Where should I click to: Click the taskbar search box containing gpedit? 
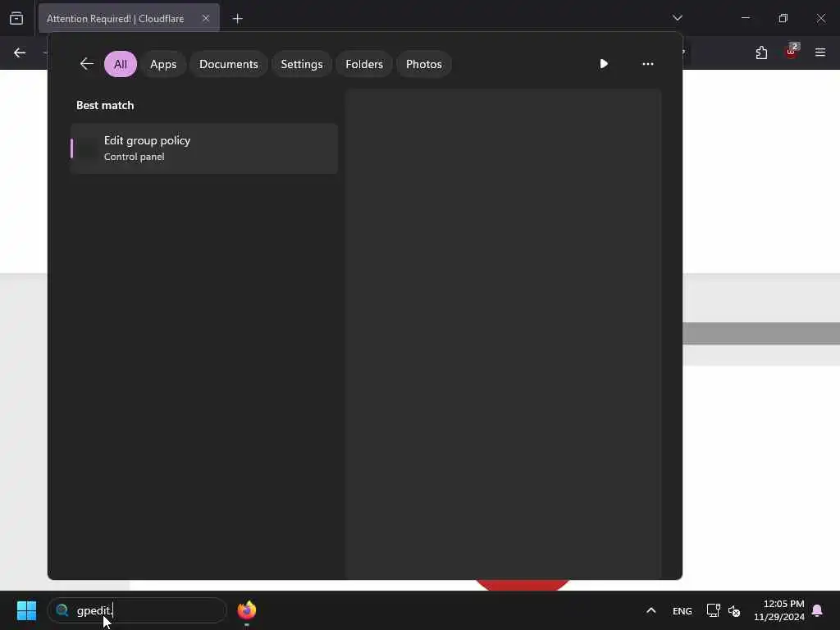(x=137, y=610)
